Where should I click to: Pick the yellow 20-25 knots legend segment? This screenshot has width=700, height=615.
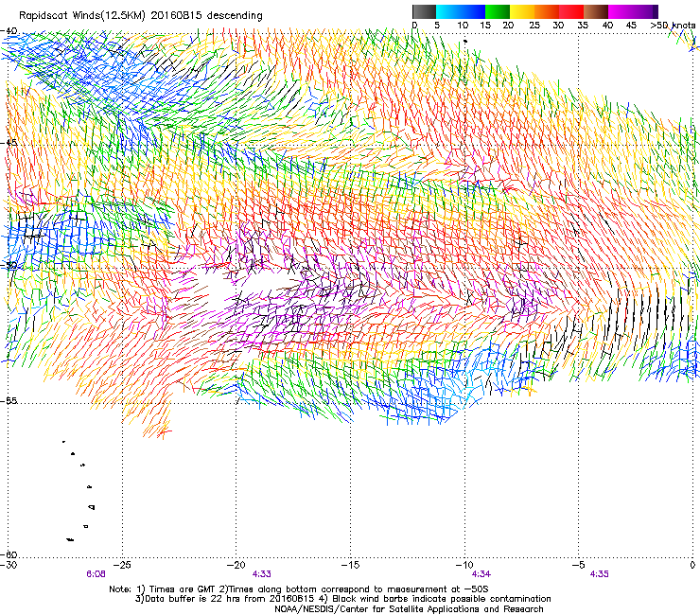[x=522, y=11]
